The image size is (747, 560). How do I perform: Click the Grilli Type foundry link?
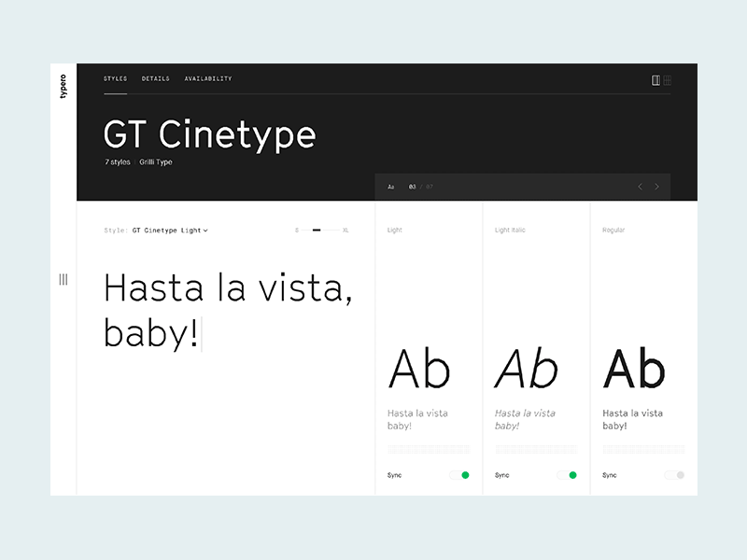click(x=155, y=161)
